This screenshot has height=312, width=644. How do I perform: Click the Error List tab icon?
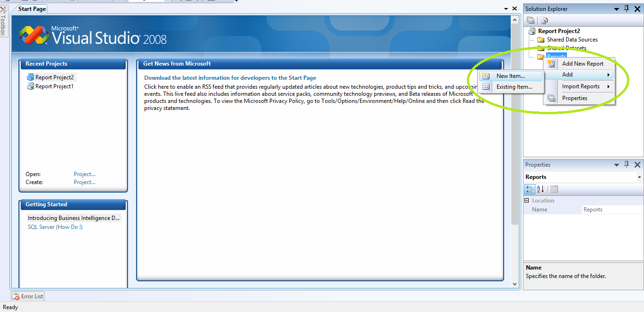click(x=16, y=296)
